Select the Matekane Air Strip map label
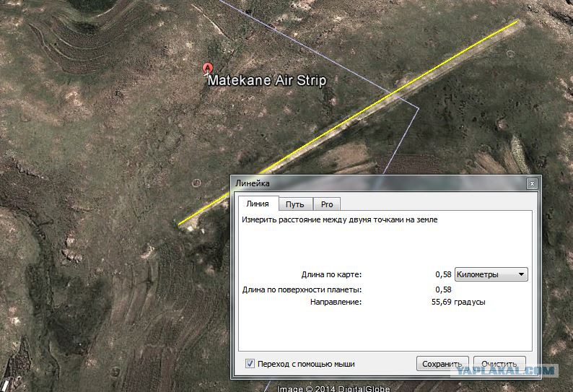This screenshot has height=392, width=573. (267, 80)
